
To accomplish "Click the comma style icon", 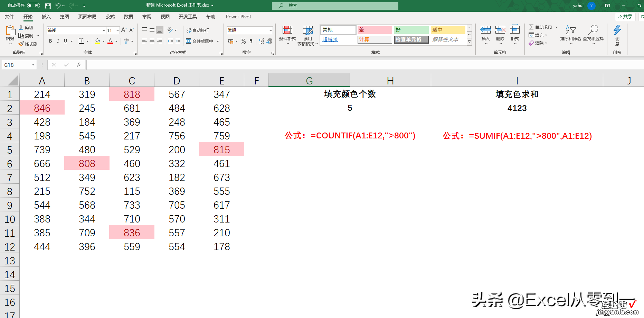I will 251,41.
